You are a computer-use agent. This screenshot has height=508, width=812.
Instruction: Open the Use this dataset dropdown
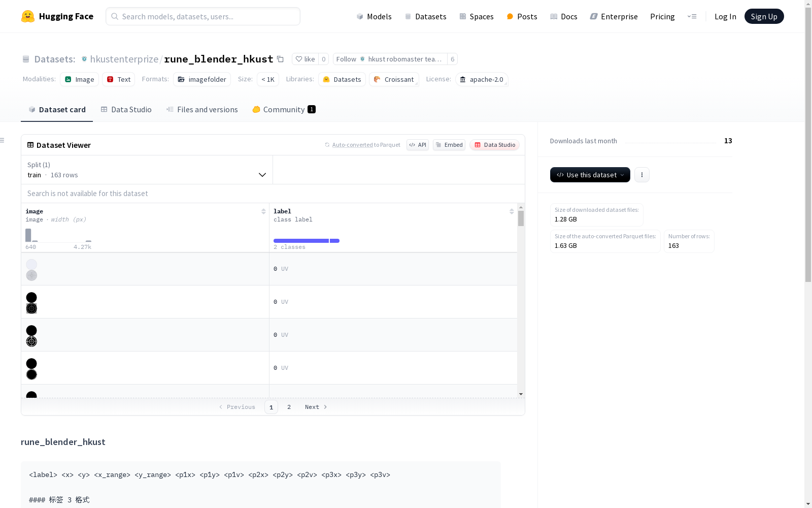click(590, 175)
